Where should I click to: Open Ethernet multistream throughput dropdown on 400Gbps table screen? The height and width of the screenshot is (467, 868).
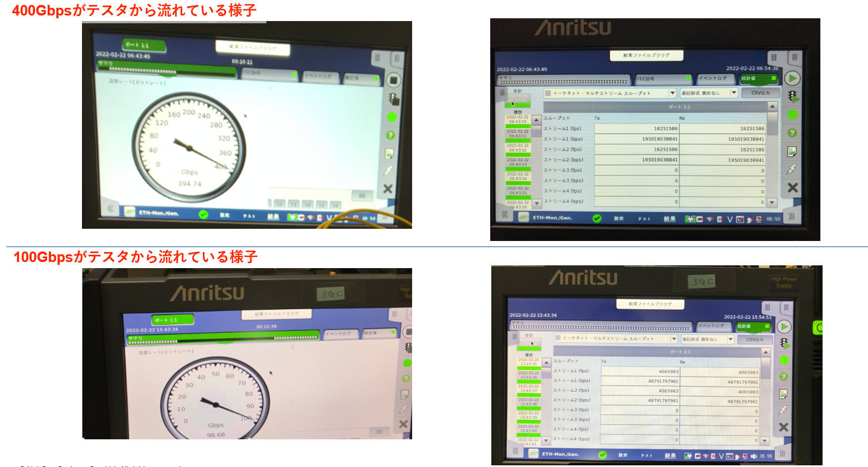(610, 93)
